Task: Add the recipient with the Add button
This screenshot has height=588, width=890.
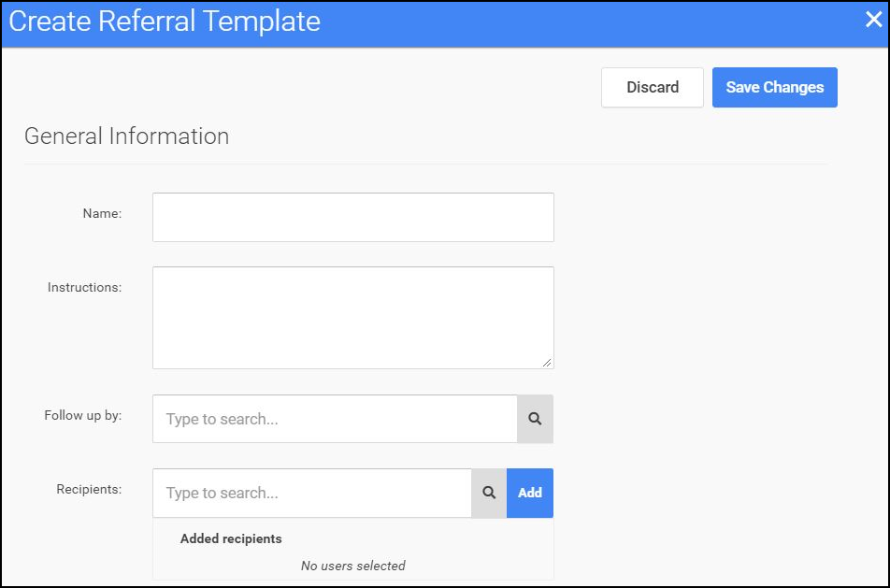Action: 529,493
